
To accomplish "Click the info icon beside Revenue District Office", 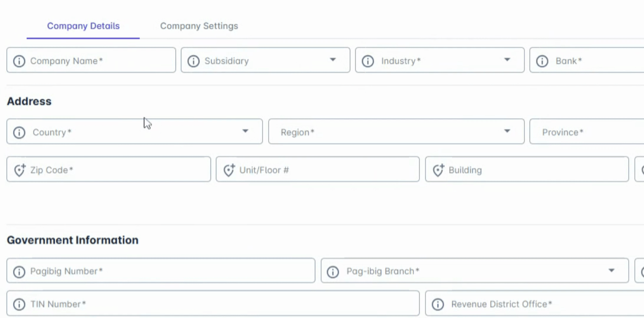I will 438,304.
